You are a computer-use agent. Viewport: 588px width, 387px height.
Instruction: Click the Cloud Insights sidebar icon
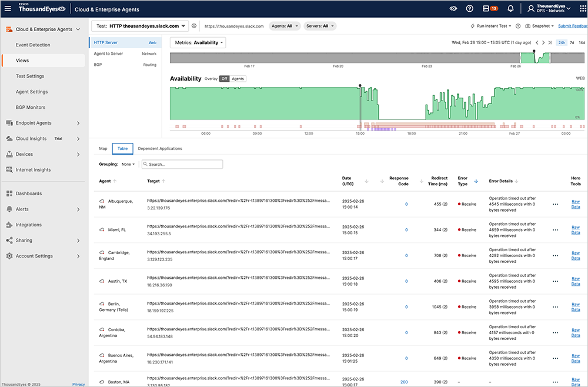pos(9,138)
